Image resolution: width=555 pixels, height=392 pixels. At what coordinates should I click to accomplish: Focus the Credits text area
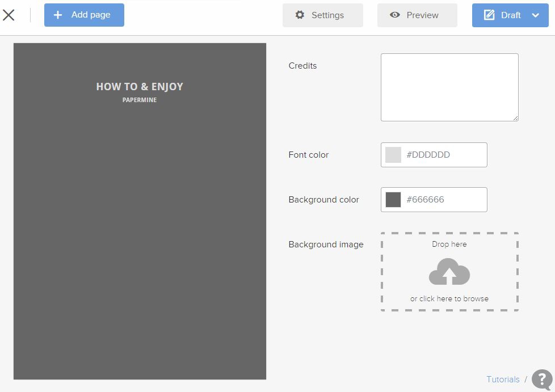coord(449,87)
